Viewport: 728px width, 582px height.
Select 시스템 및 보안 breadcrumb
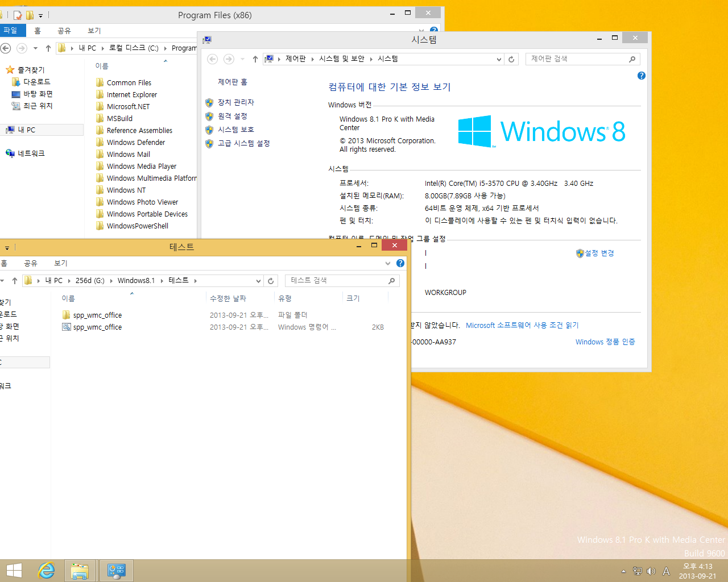341,59
